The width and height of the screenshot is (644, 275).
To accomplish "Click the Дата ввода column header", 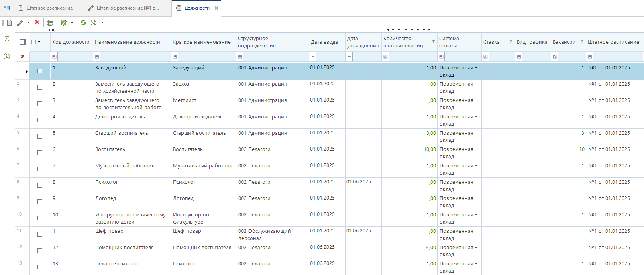I will pyautogui.click(x=324, y=42).
